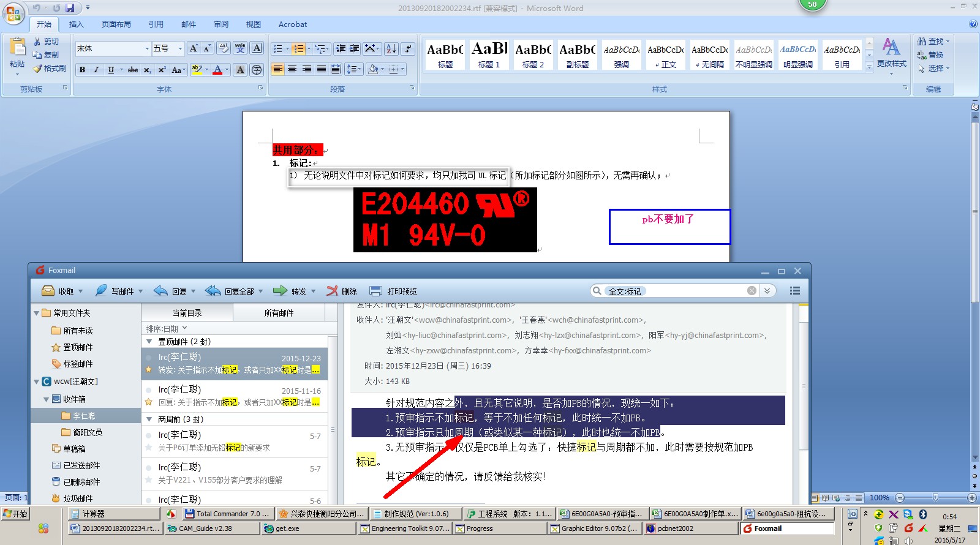The width and height of the screenshot is (980, 545).
Task: Toggle subscript formatting
Action: [148, 70]
